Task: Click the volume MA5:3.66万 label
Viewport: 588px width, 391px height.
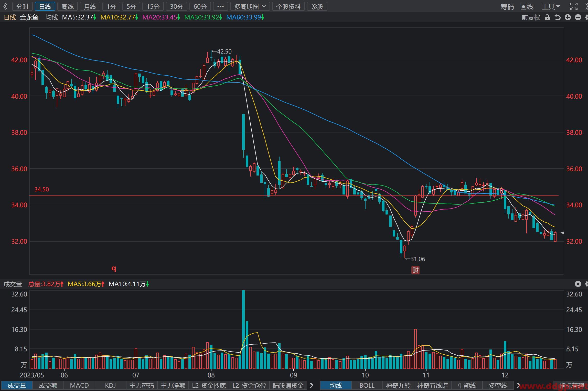Action: pyautogui.click(x=86, y=284)
